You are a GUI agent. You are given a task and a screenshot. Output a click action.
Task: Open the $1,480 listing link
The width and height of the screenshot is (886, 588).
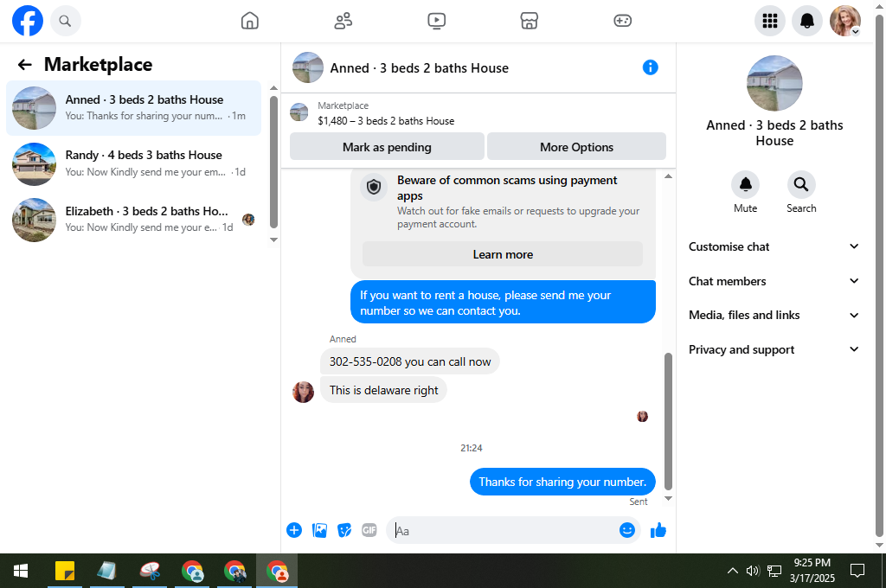click(x=386, y=121)
